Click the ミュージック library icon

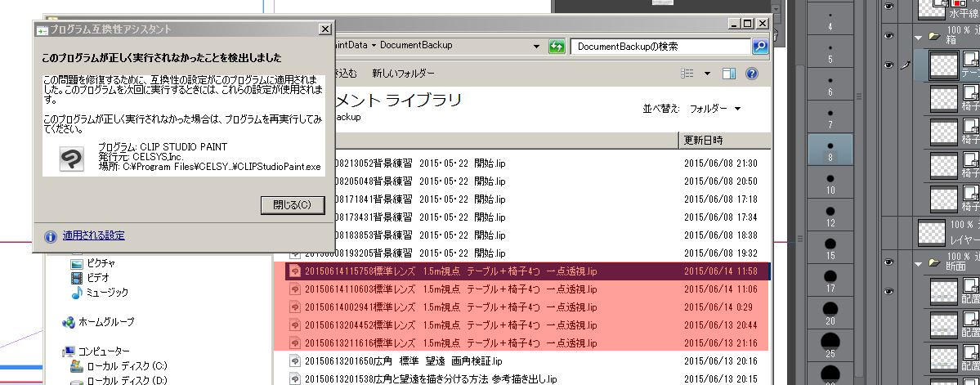(77, 293)
